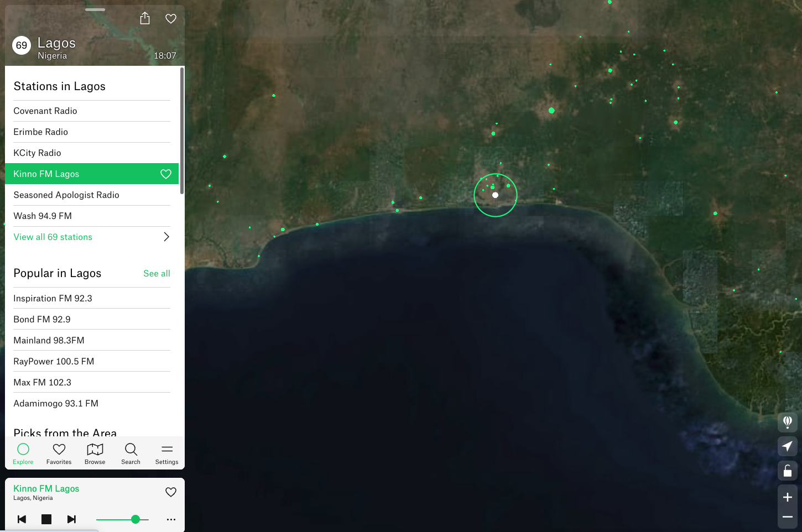Skip to next station

71,519
